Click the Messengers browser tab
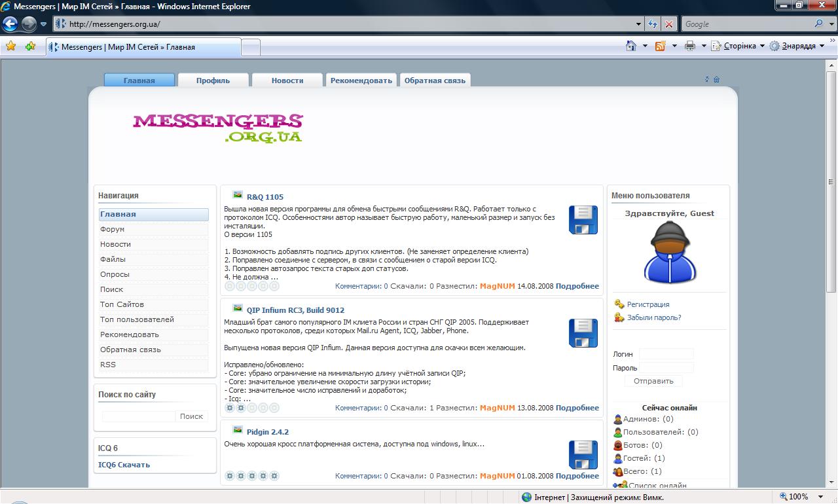Image resolution: width=838 pixels, height=504 pixels. tap(143, 47)
